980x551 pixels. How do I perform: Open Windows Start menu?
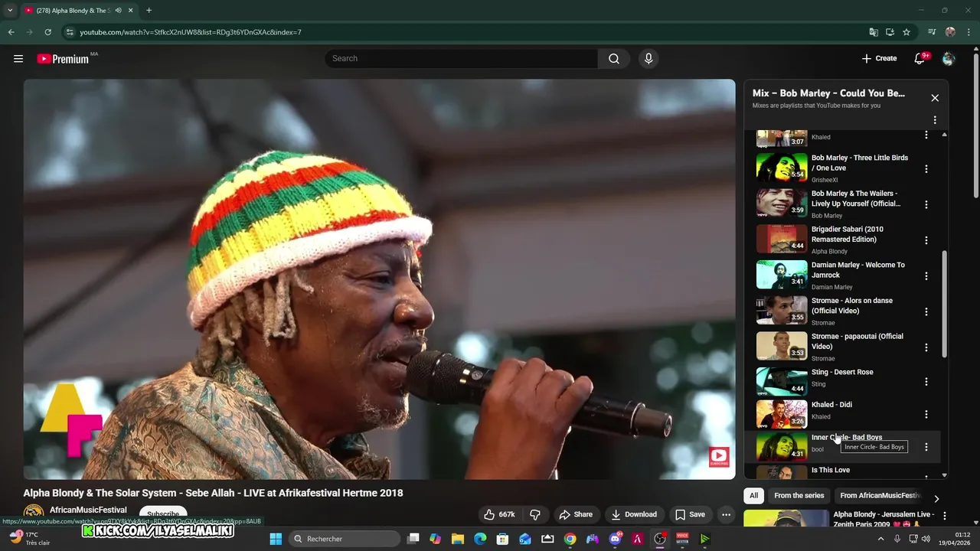point(276,539)
